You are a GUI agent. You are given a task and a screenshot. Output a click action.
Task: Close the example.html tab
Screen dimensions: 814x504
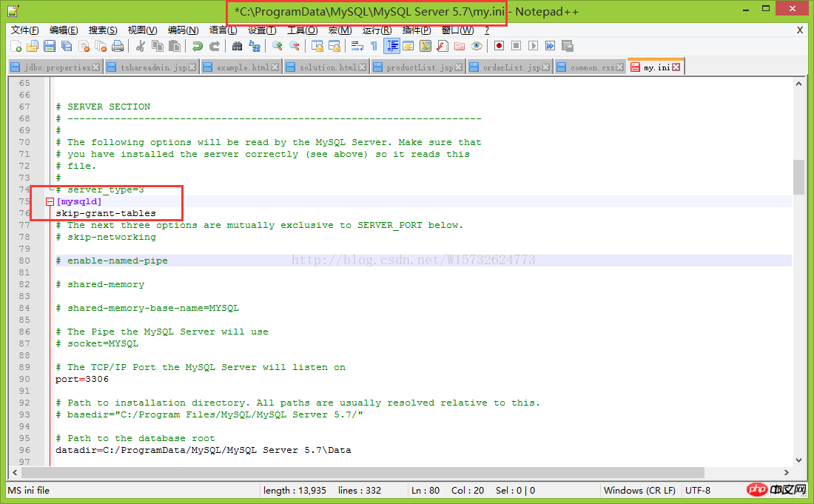275,67
